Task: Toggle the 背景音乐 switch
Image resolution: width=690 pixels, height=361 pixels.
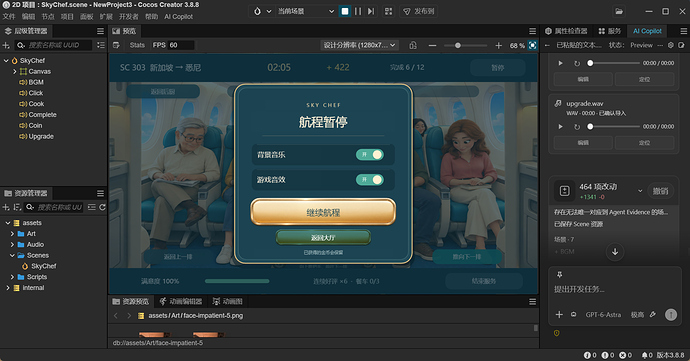Action: pos(370,155)
